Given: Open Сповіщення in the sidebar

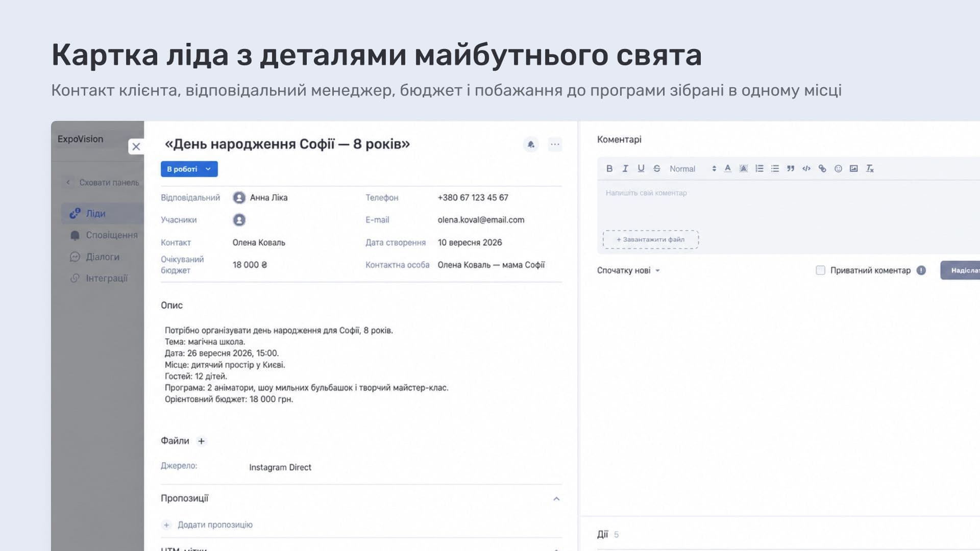Looking at the screenshot, I should (x=104, y=235).
